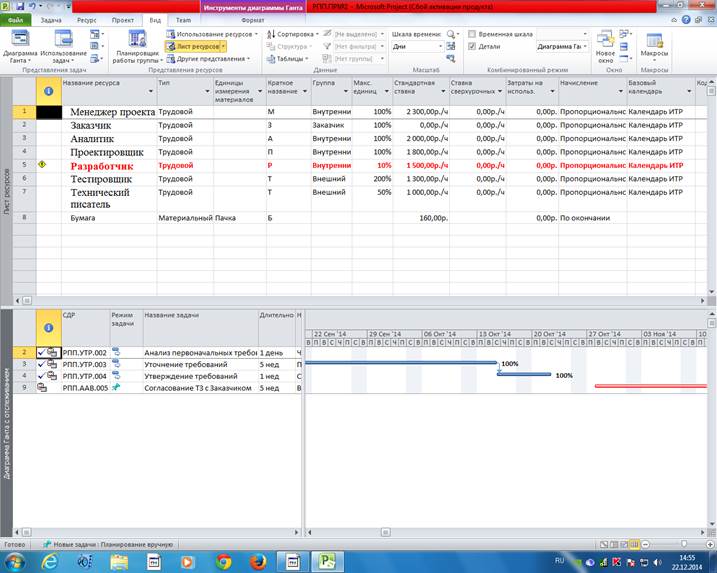Switch to the Формат ribbon tab

point(252,20)
